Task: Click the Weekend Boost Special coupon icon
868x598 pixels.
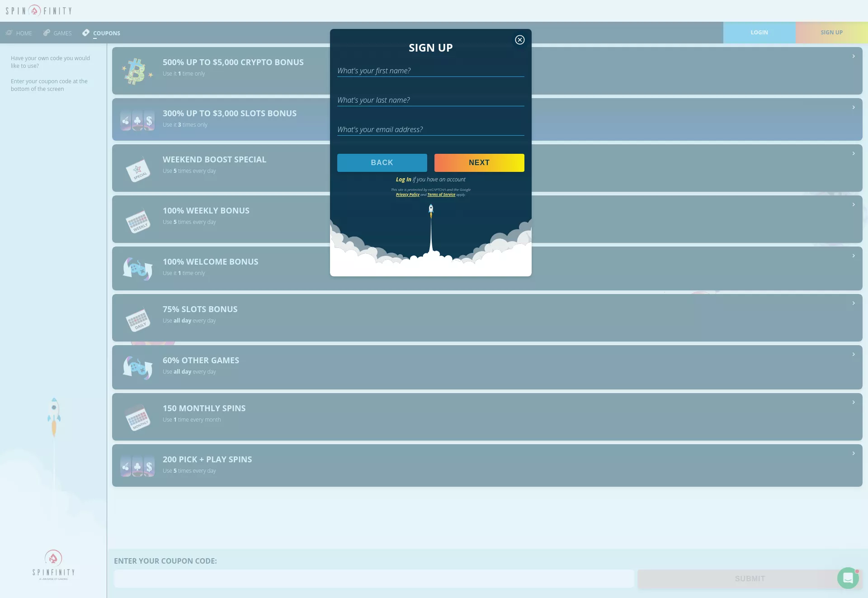Action: 137,170
